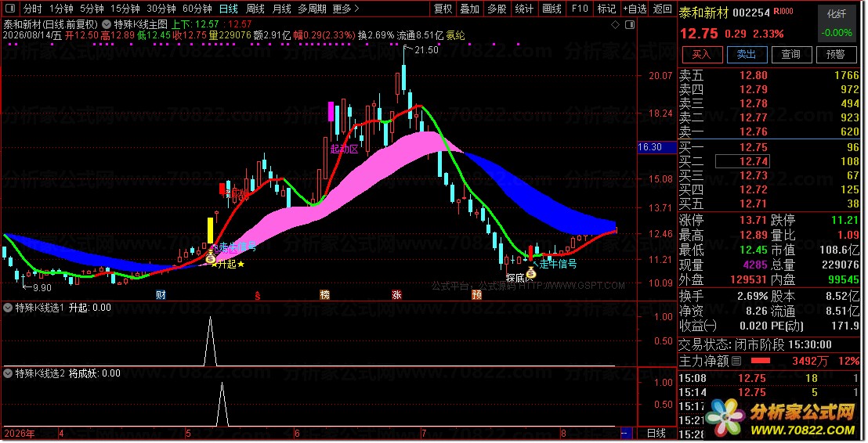
Task: Switch to 60分钟 period
Action: [x=197, y=9]
